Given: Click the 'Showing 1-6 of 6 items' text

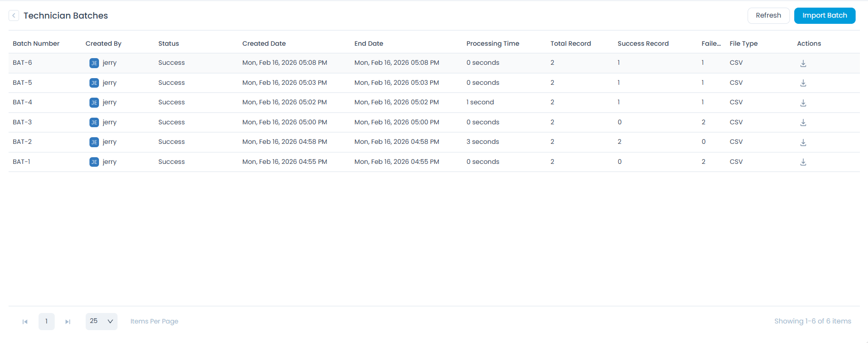Looking at the screenshot, I should tap(813, 321).
